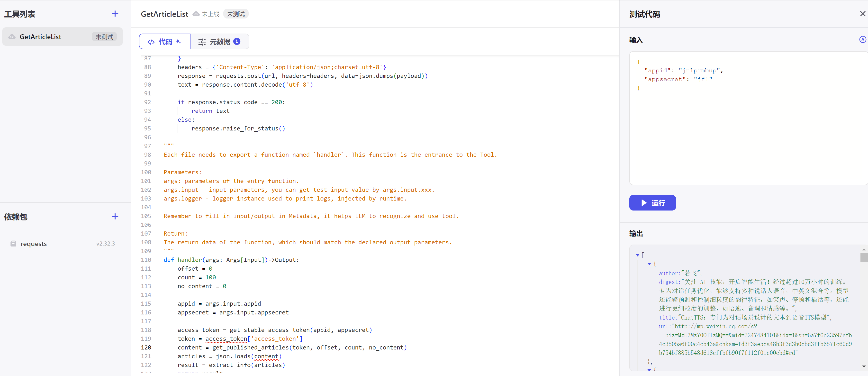Screen dimensions: 868x376
Task: Switch to the 元数据 tab
Action: (219, 41)
